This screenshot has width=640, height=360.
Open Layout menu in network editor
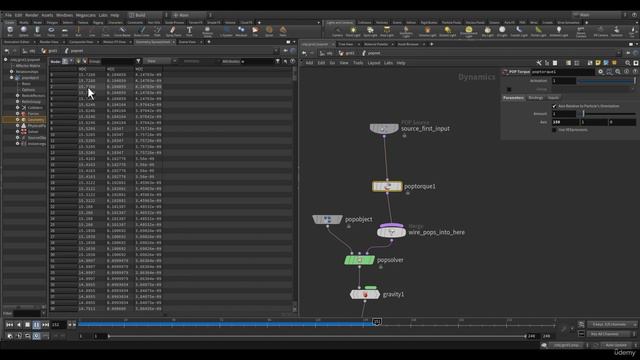(x=373, y=63)
